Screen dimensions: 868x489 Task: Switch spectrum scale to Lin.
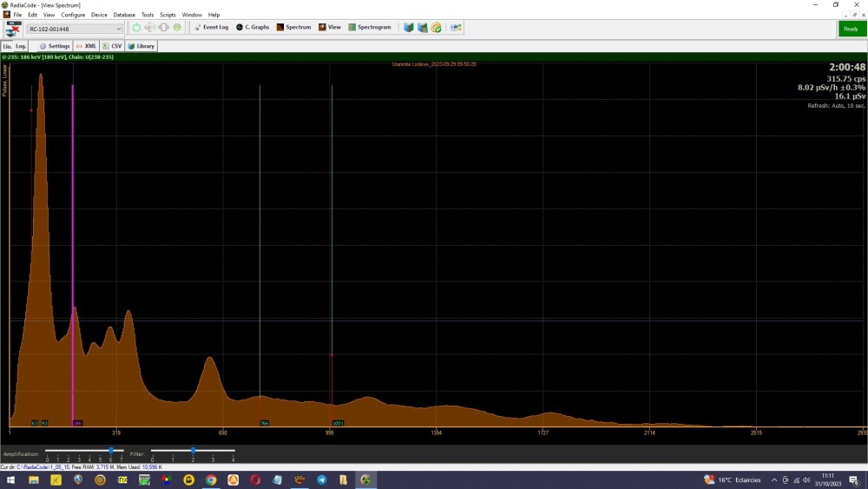click(x=8, y=46)
